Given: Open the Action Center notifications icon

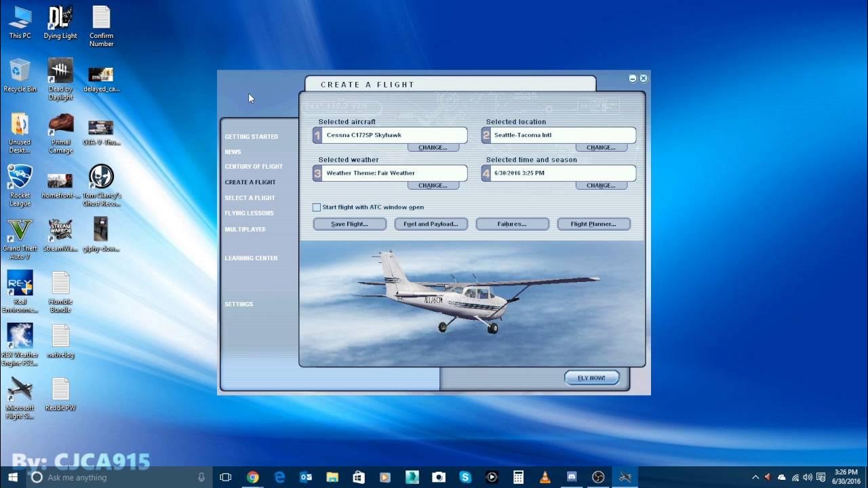Looking at the screenshot, I should (x=821, y=477).
